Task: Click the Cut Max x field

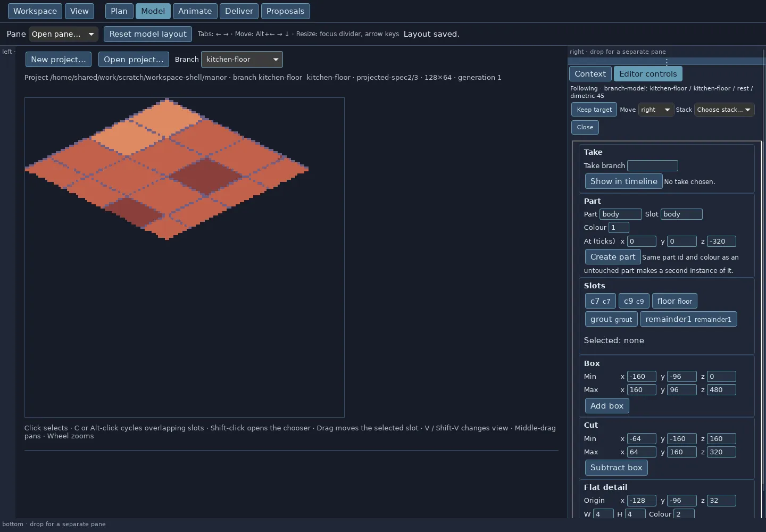Action: click(642, 452)
